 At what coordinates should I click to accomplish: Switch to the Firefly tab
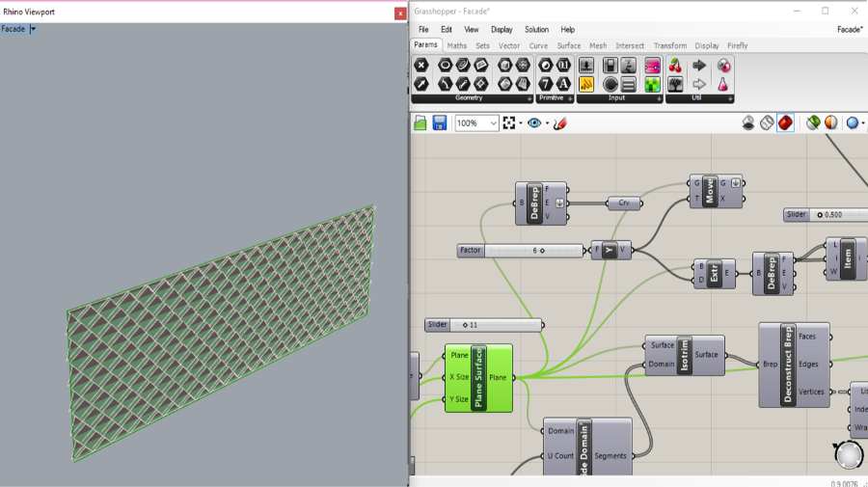coord(738,46)
